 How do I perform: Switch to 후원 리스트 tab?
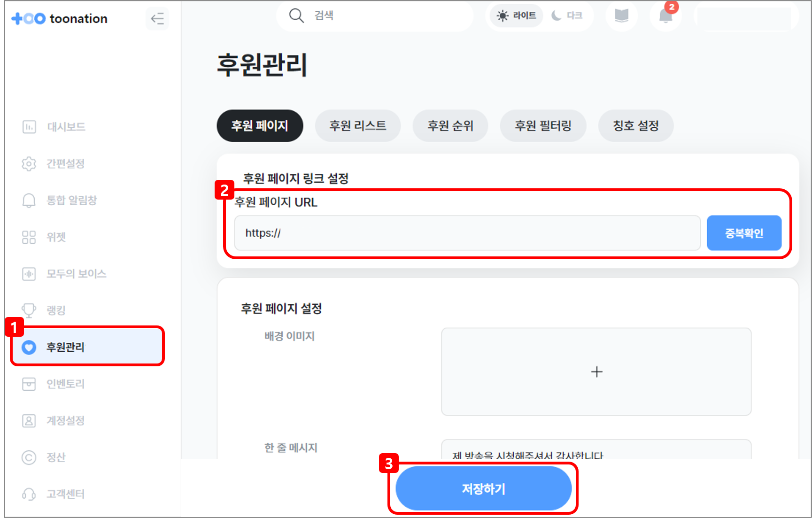click(x=357, y=126)
